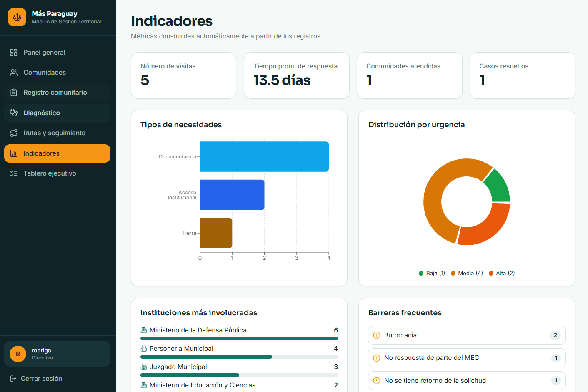Viewport: 588px width, 392px height.
Task: Click the Indicadores bar chart icon
Action: pyautogui.click(x=14, y=153)
